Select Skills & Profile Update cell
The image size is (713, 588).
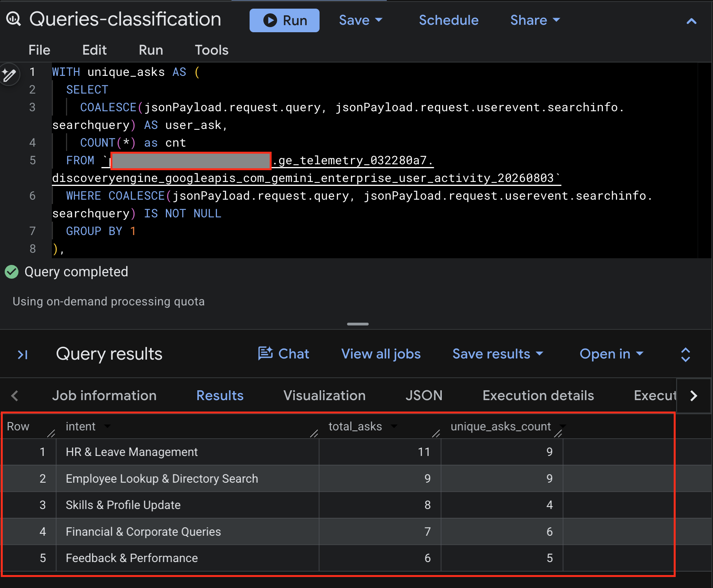187,505
